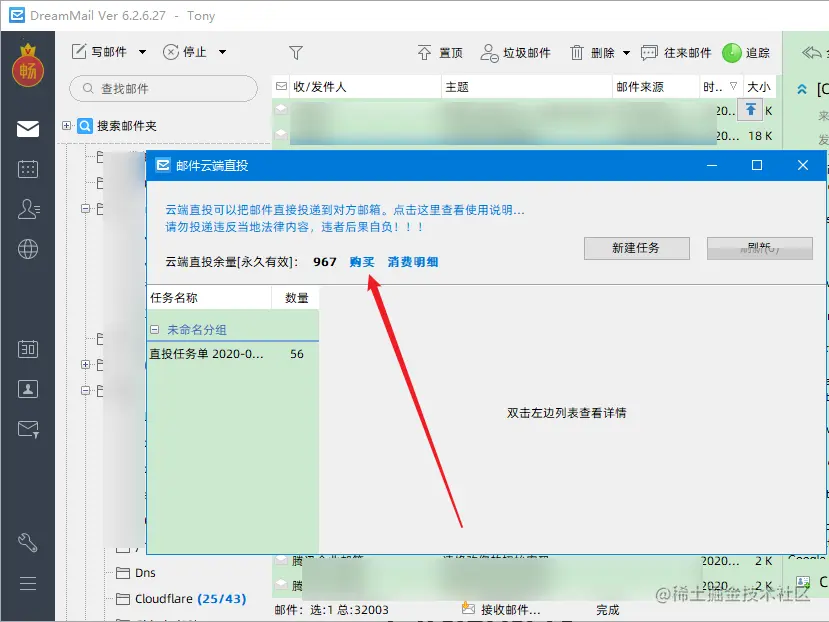Mark as 垃圾邮件 junk mail
Viewport: 829px width, 622px height.
pyautogui.click(x=515, y=52)
